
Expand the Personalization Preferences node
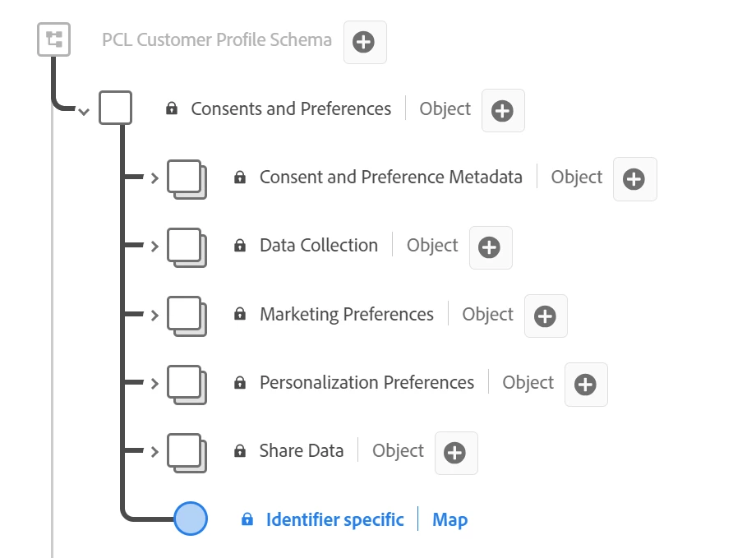coord(154,384)
